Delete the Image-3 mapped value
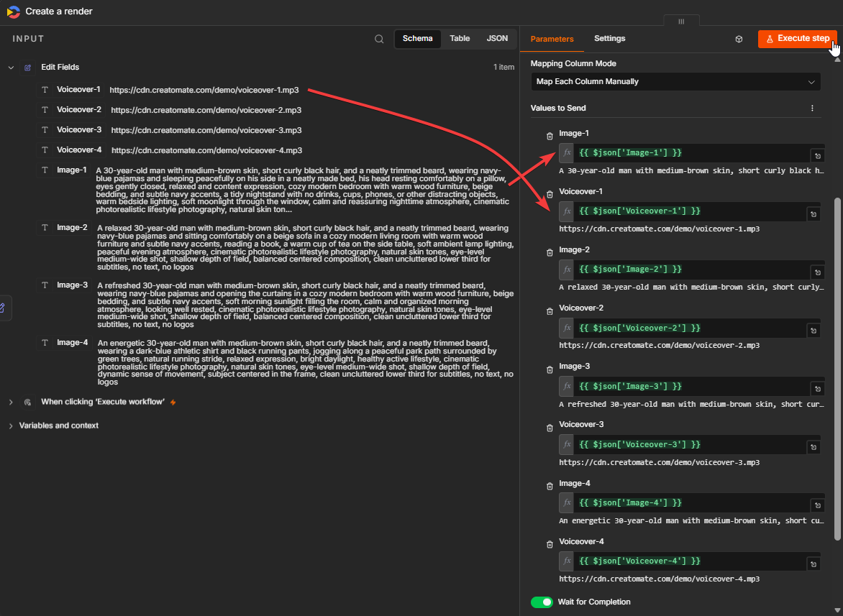 point(550,370)
